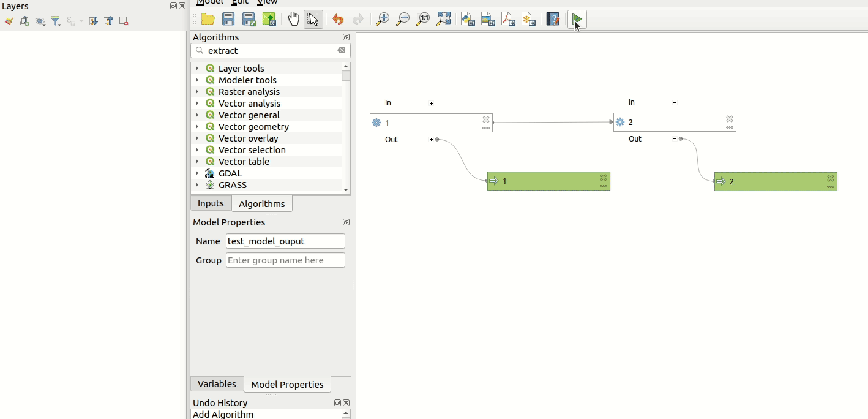This screenshot has height=419, width=868.
Task: Expand the Vector general group arrow
Action: 197,115
